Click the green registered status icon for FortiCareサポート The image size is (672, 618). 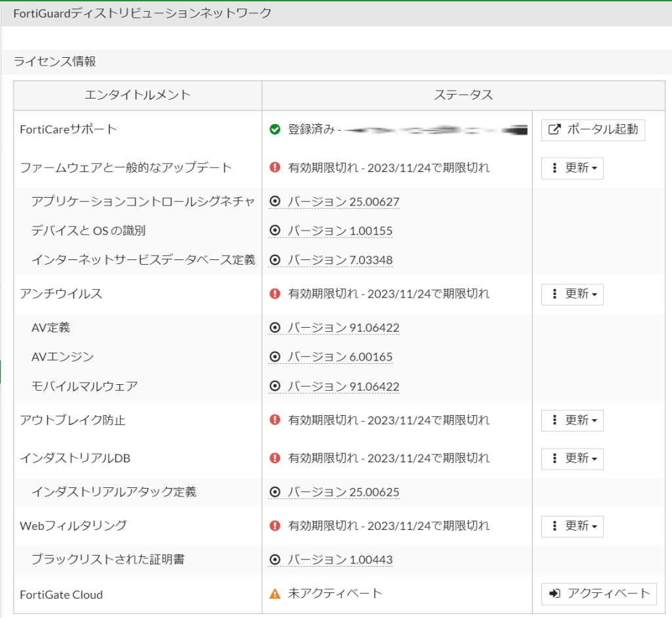pyautogui.click(x=274, y=129)
